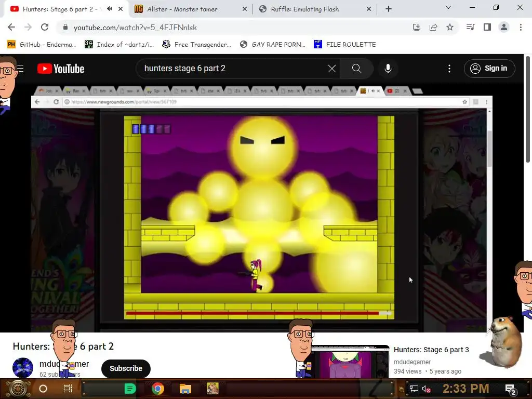The image size is (532, 399).
Task: Click the install app icon in address bar
Action: (416, 27)
